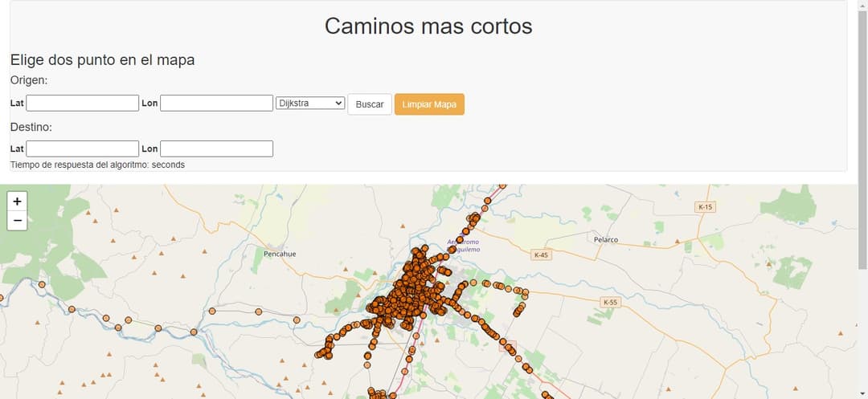Zoom in on the map
This screenshot has width=868, height=399.
[17, 202]
